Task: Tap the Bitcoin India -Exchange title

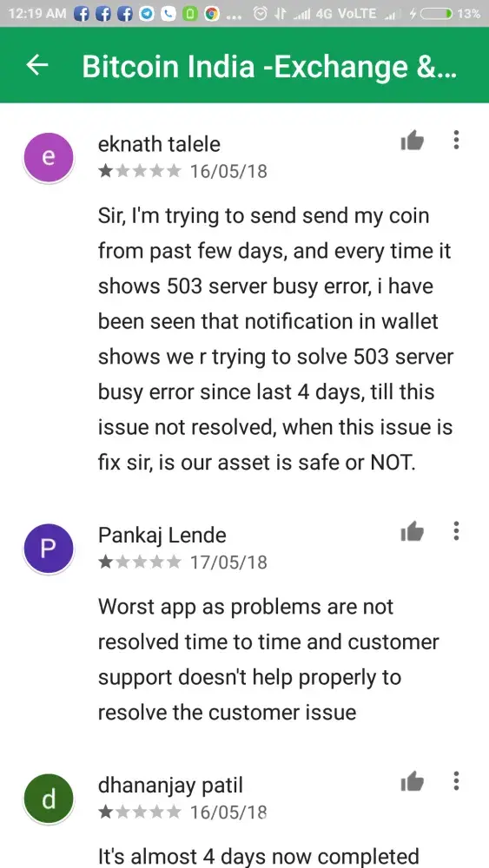Action: (x=269, y=67)
